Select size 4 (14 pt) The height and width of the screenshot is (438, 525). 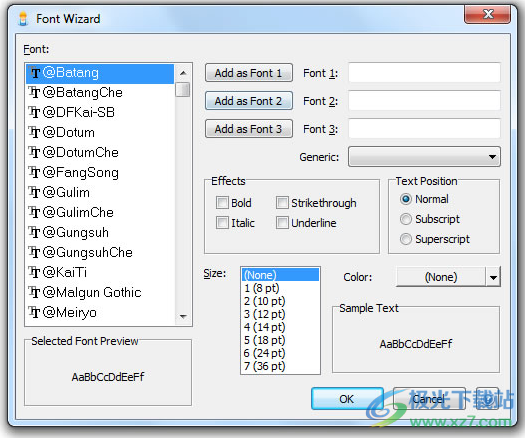click(280, 327)
